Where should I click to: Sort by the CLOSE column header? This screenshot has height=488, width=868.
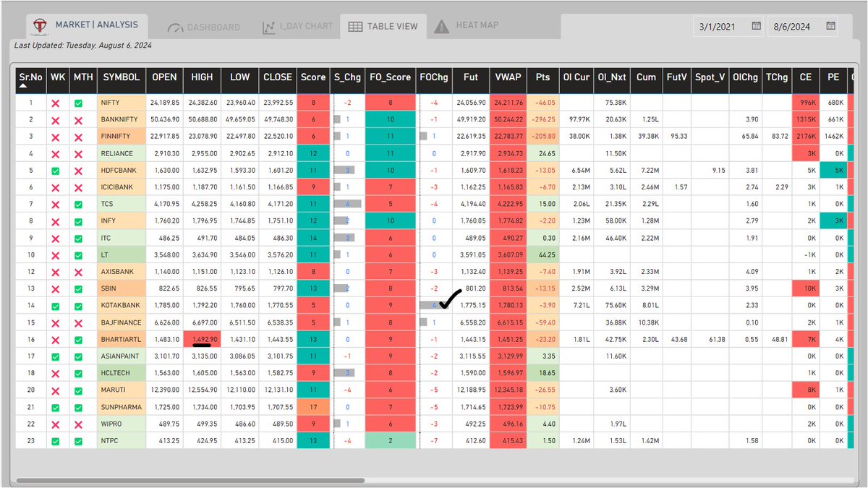(278, 77)
